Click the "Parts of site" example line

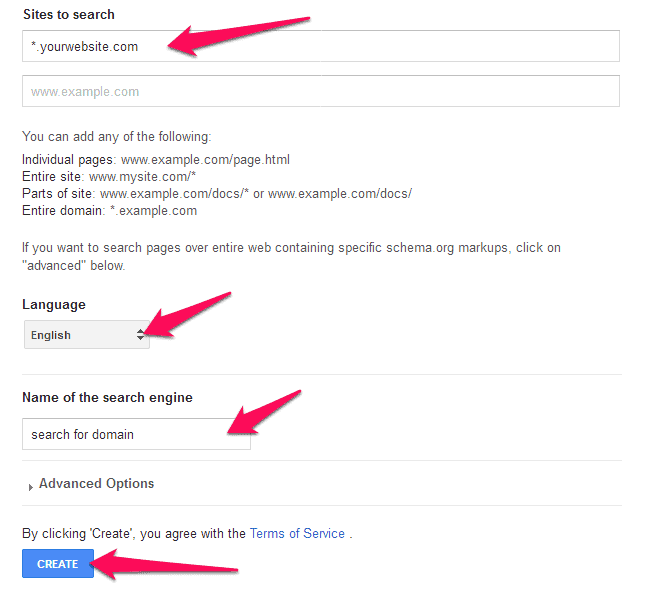(216, 193)
